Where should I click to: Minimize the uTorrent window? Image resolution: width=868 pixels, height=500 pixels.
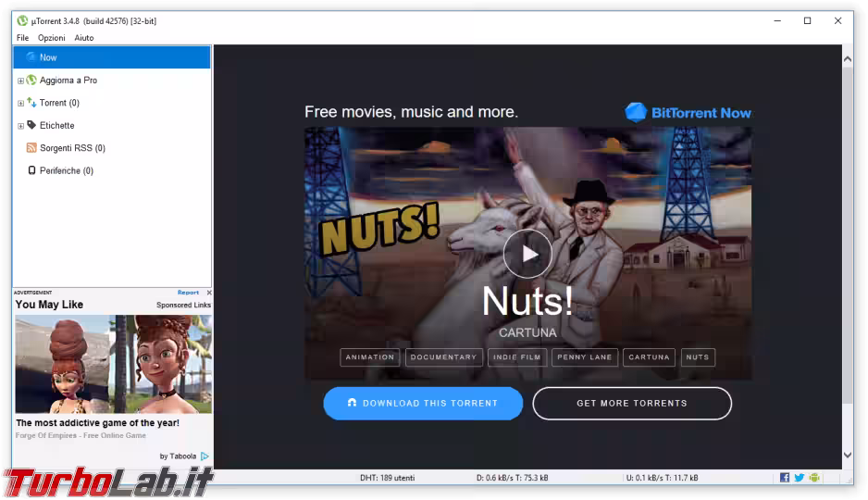[777, 21]
